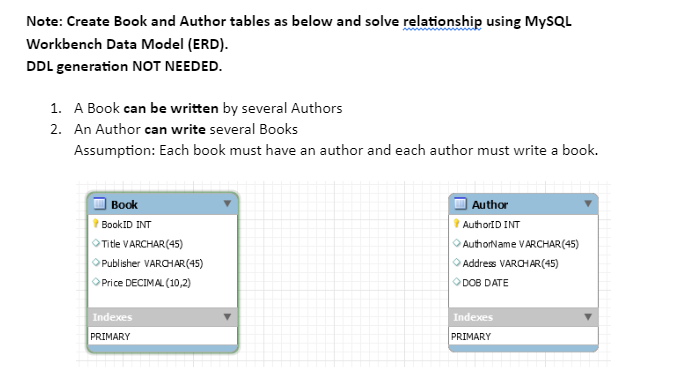
Task: Collapse the Book table columns arrow
Action: tap(227, 204)
